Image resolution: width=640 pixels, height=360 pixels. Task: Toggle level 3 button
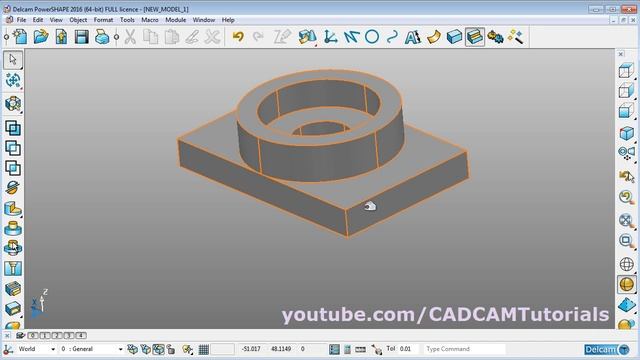(x=69, y=336)
